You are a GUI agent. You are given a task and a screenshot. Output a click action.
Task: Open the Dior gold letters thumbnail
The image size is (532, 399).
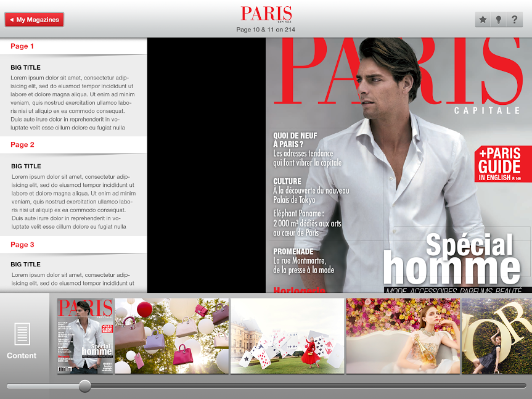pyautogui.click(x=496, y=335)
